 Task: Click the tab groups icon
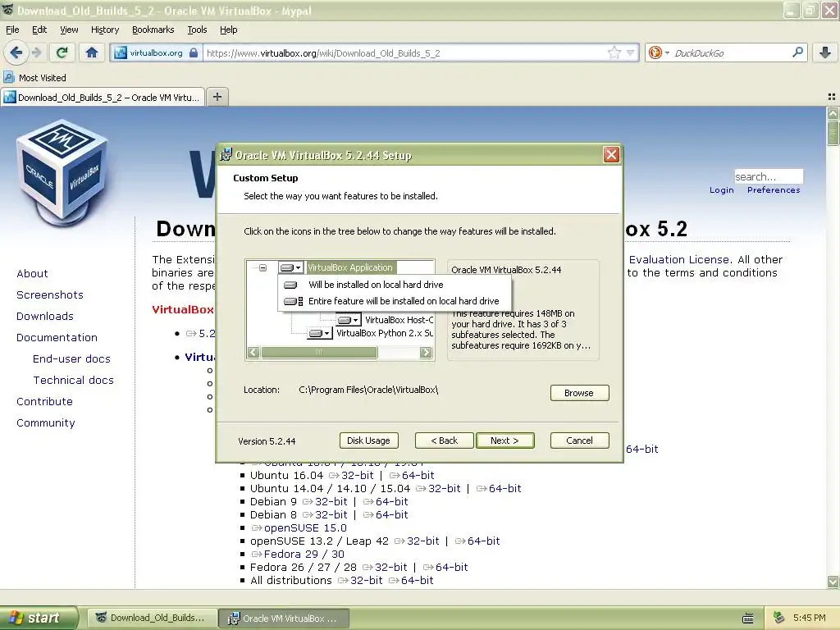832,97
